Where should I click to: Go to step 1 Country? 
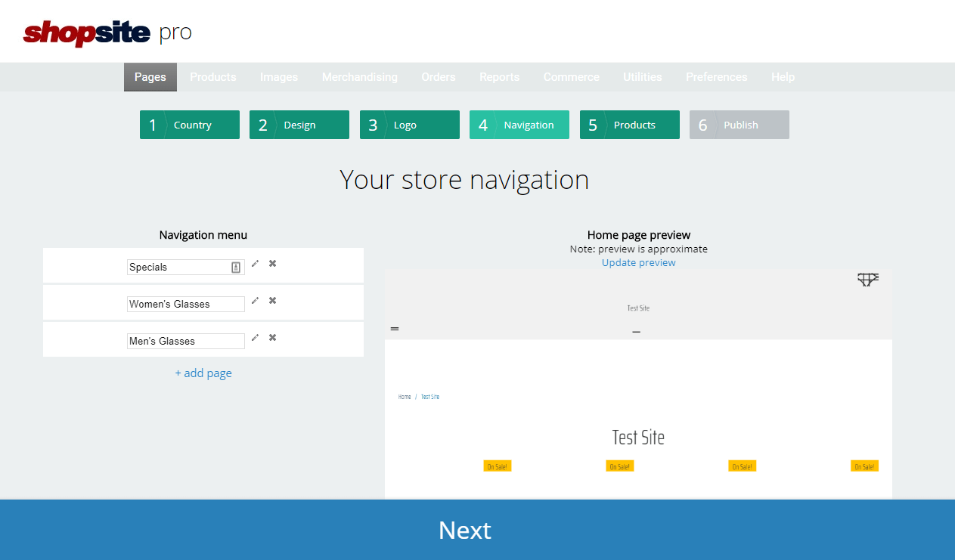189,125
